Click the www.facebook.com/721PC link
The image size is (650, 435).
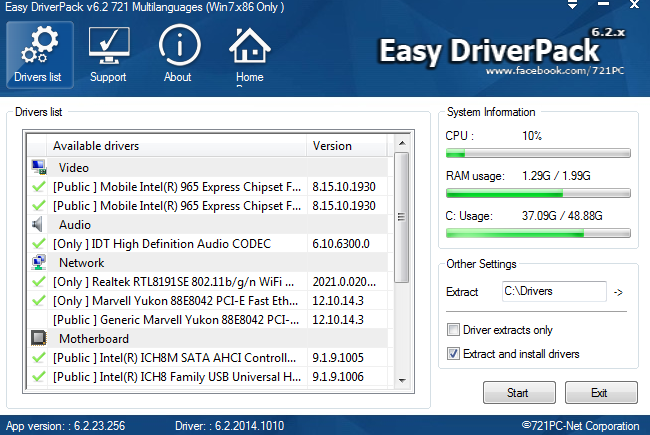[555, 71]
